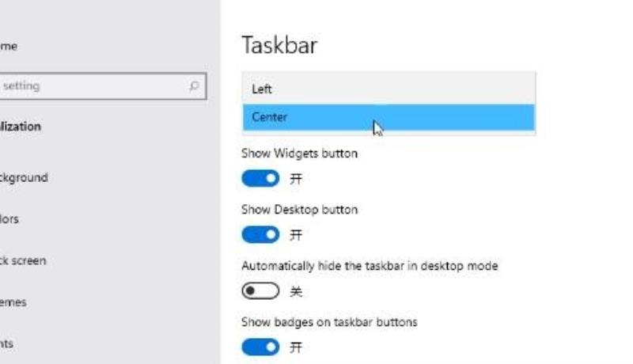Open the Colors settings page
This screenshot has height=364, width=633.
pos(9,219)
